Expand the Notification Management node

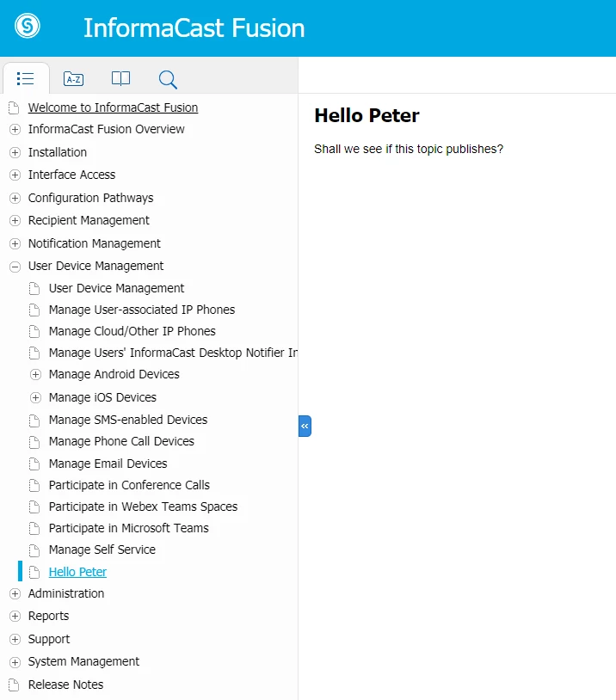click(x=15, y=243)
